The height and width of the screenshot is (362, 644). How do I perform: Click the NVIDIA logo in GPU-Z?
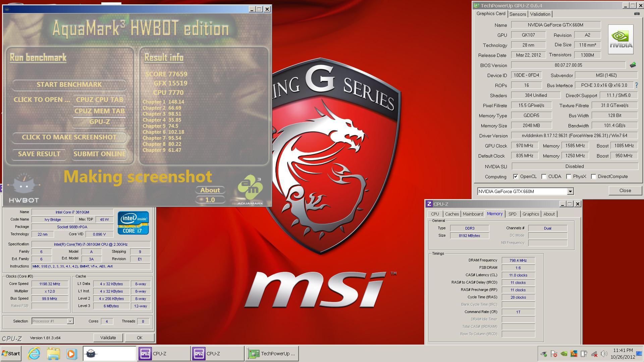tap(621, 39)
